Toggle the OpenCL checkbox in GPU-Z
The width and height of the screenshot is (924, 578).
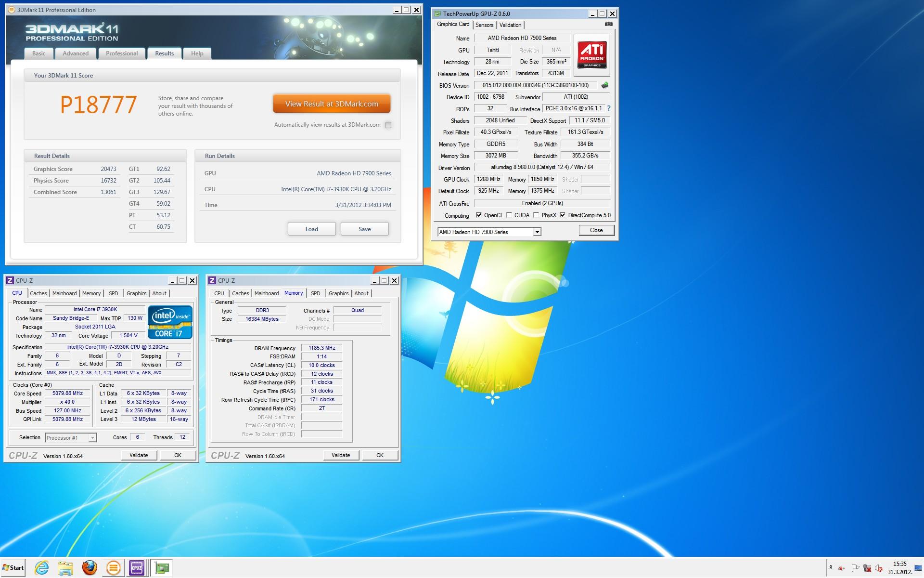click(478, 215)
